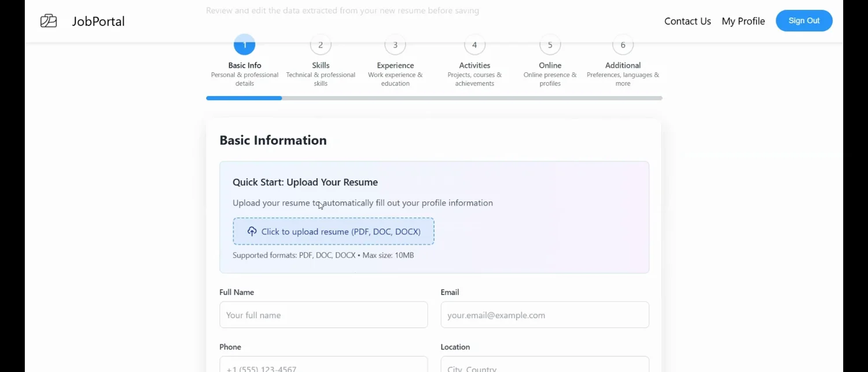Click 'Online presence & profiles' description
Image resolution: width=868 pixels, height=372 pixels.
[550, 79]
